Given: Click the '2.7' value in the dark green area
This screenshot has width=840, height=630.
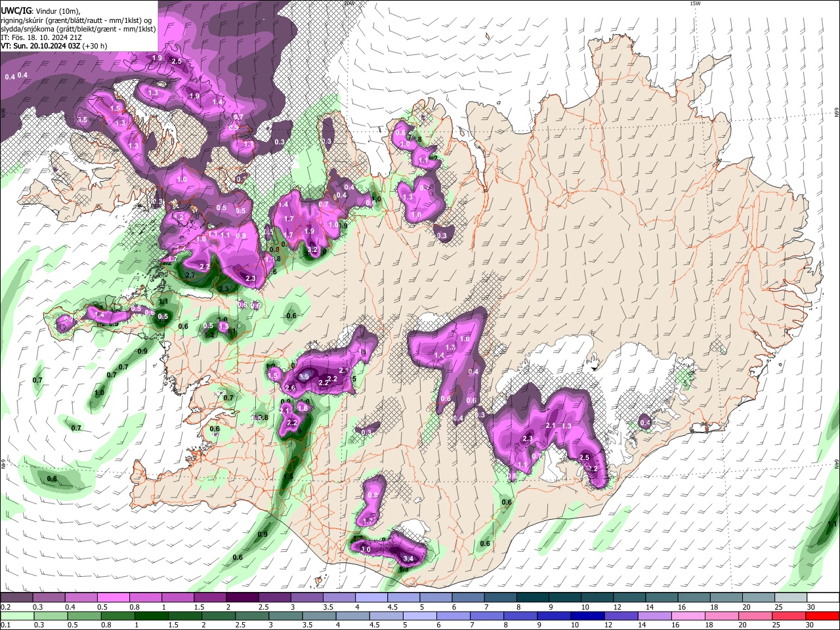Looking at the screenshot, I should 190,275.
